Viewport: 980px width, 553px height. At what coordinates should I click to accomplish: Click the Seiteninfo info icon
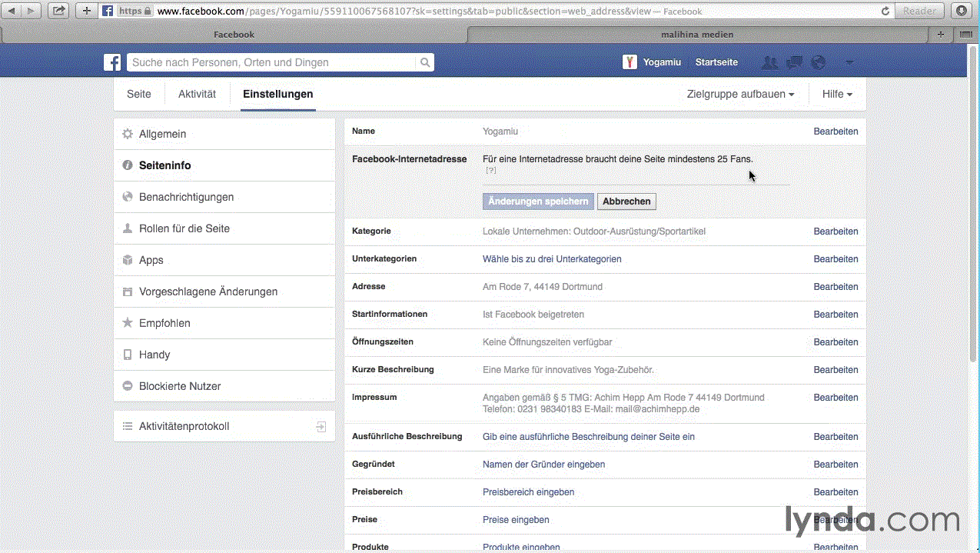point(128,165)
